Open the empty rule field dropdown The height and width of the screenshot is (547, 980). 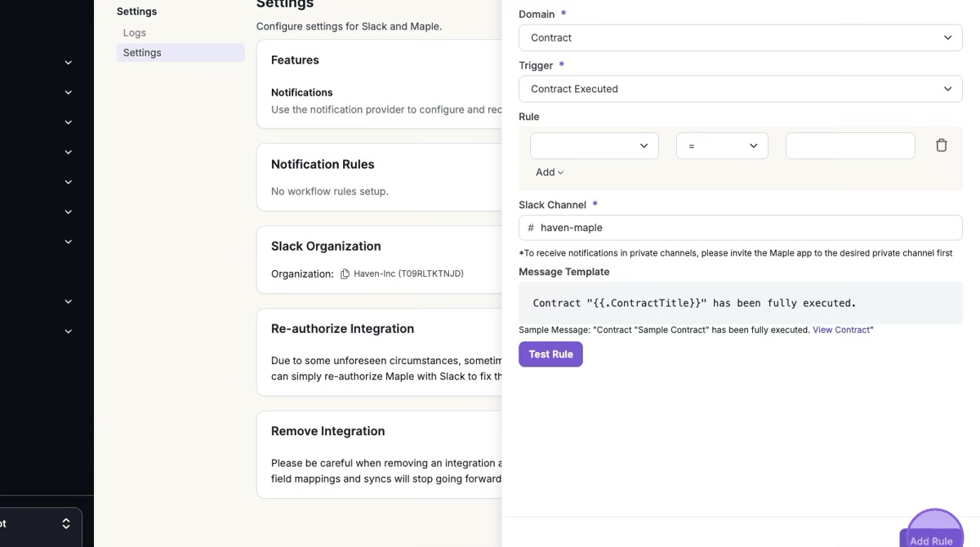pos(594,146)
